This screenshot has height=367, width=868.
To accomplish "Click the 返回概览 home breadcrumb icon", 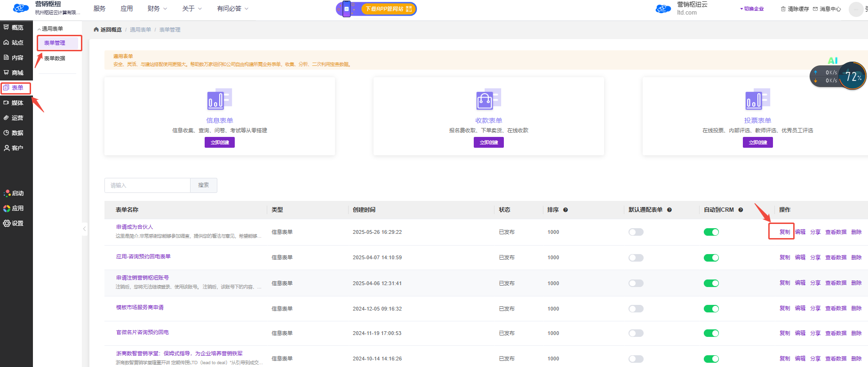I will pos(96,30).
